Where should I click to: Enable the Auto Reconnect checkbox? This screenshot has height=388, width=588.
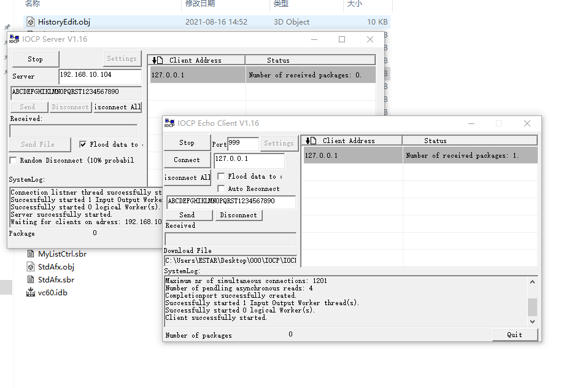221,188
